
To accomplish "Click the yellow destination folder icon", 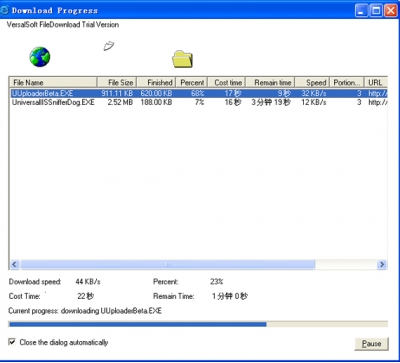I will 182,59.
